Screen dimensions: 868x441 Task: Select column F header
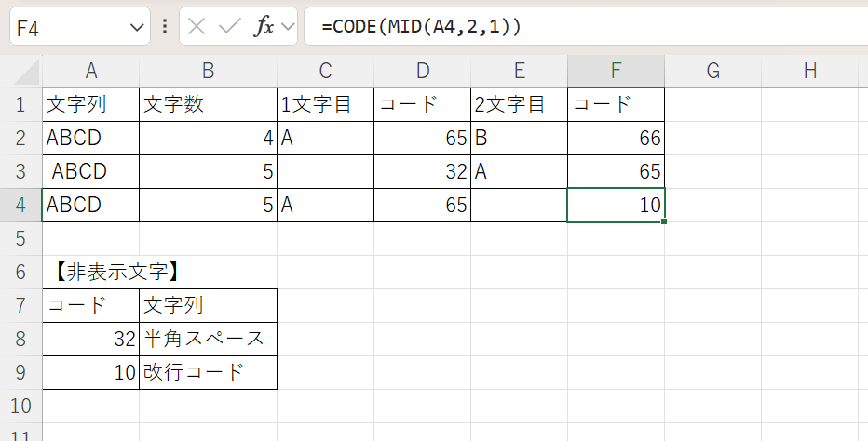tap(617, 71)
